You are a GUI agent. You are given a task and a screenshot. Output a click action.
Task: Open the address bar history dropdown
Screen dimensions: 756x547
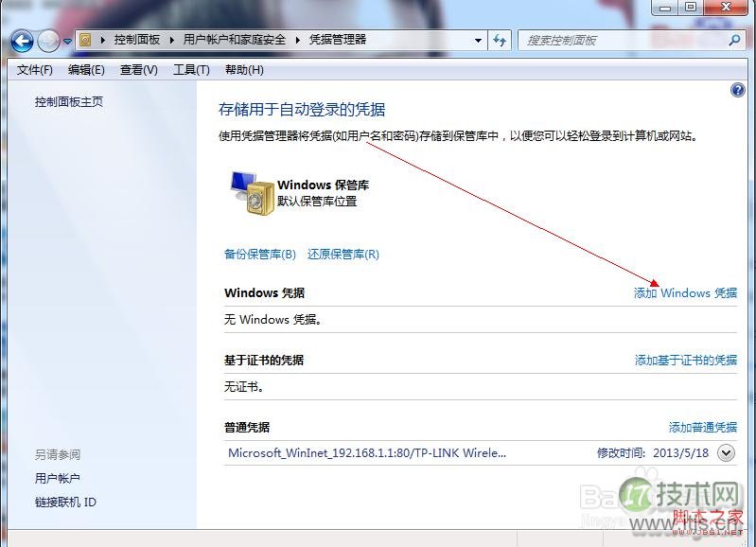[478, 40]
